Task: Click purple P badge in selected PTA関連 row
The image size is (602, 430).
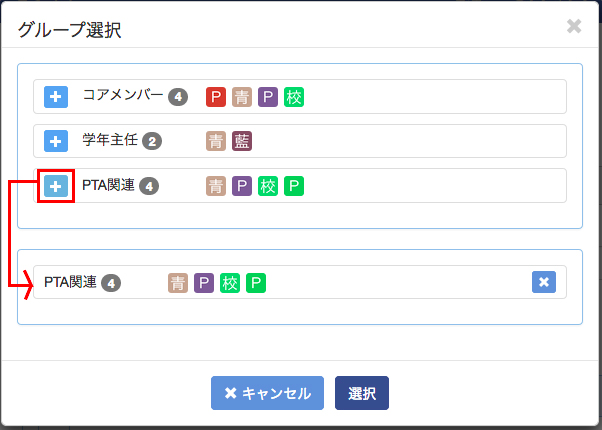Action: [x=203, y=283]
